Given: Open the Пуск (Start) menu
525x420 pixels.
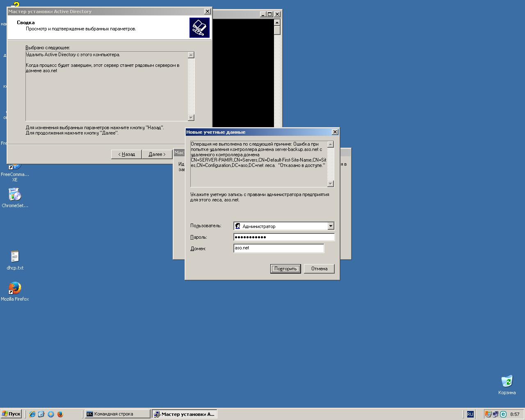Looking at the screenshot, I should point(11,414).
